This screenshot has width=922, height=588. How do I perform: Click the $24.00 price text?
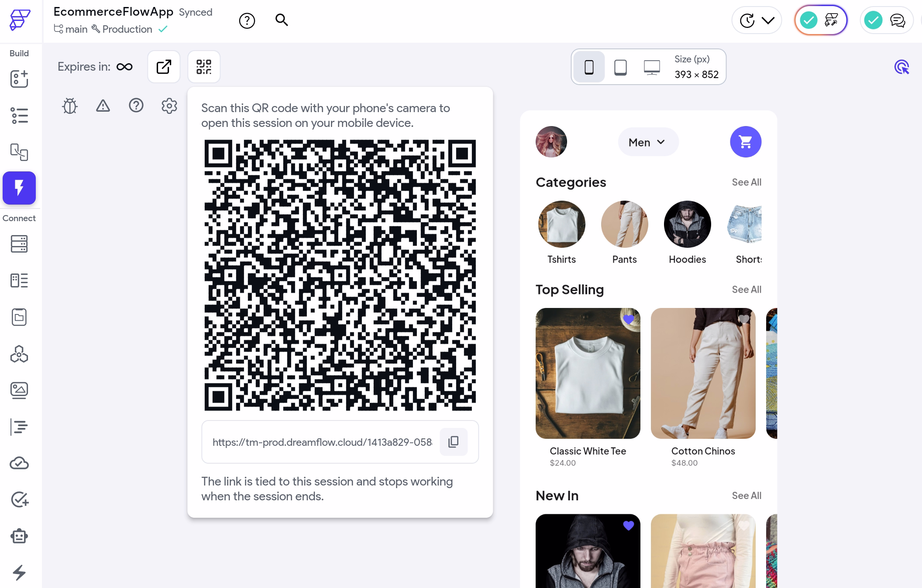[x=563, y=463]
